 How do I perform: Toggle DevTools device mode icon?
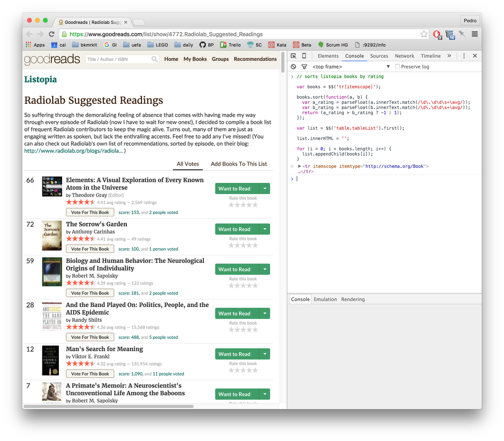(304, 56)
